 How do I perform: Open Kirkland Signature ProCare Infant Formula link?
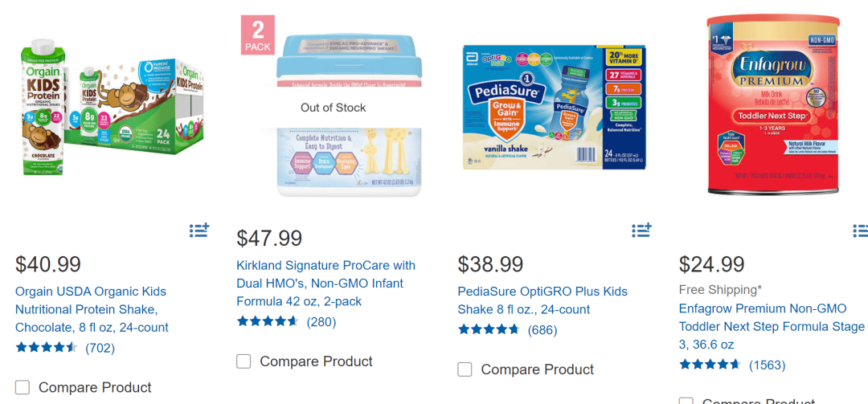coord(325,284)
